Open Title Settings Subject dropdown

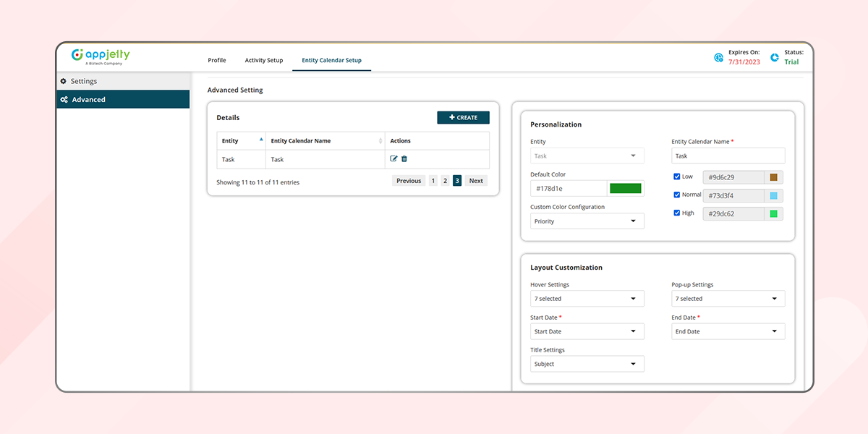click(587, 364)
